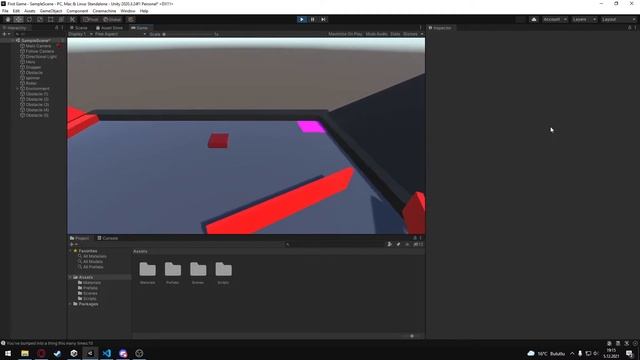The width and height of the screenshot is (640, 360).
Task: Select the Rotate tool in the toolbar
Action: [29, 19]
